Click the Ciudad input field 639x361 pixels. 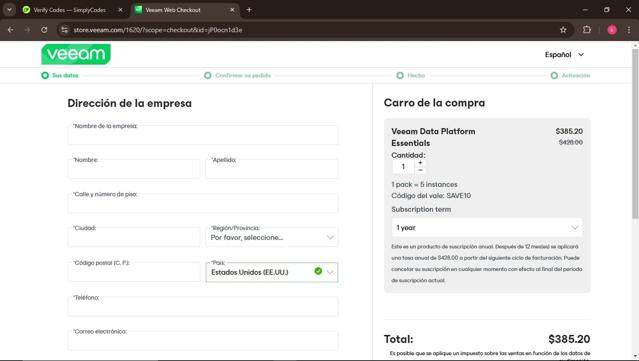pos(134,237)
